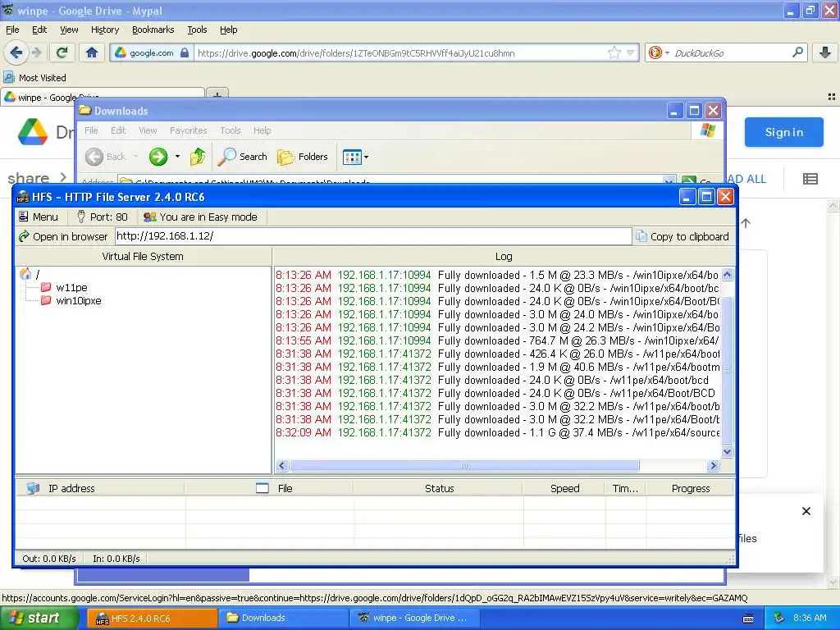This screenshot has width=840, height=630.
Task: Click the Windows start button
Action: pos(39,618)
